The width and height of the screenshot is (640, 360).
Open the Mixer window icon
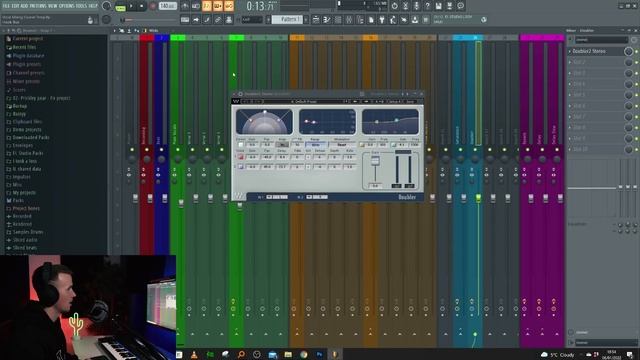(x=349, y=20)
